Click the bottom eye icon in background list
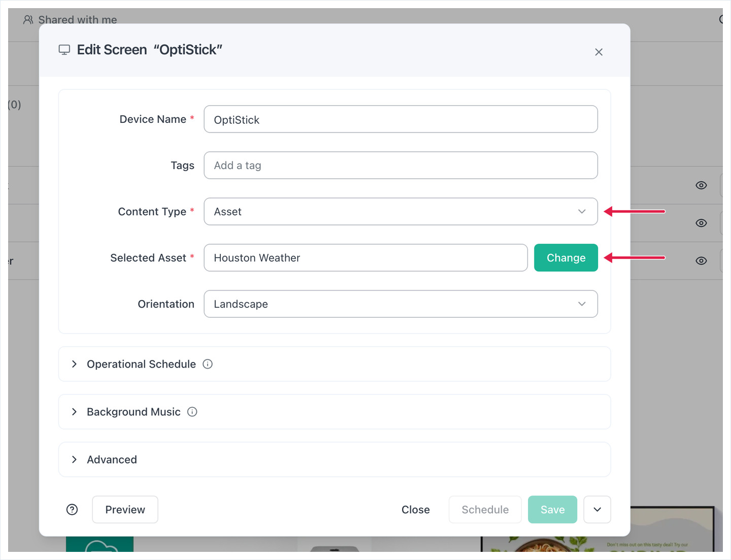 [x=701, y=260]
